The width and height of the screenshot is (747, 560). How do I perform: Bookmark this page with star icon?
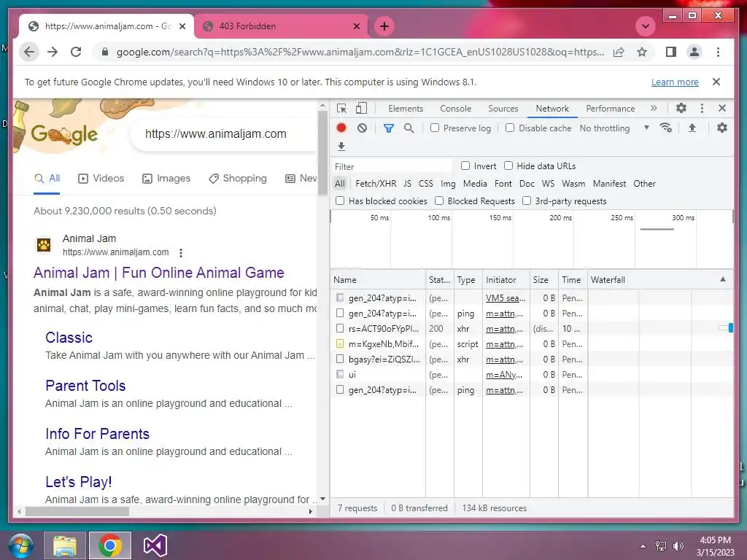point(642,52)
